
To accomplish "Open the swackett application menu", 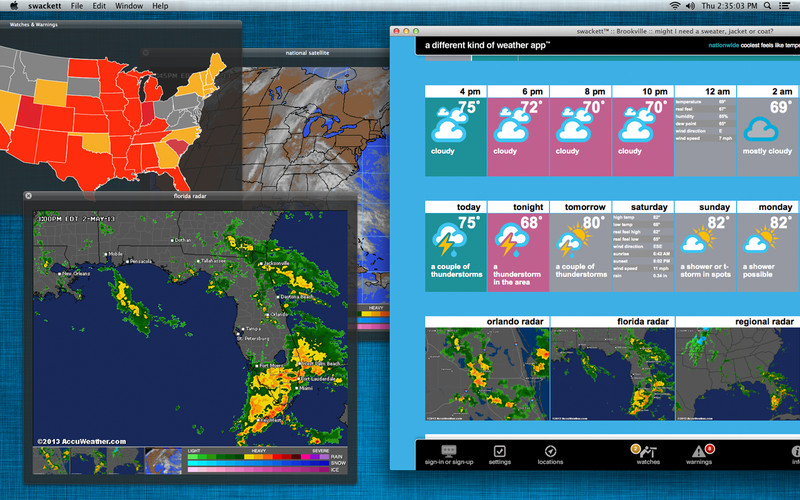I will pos(44,6).
